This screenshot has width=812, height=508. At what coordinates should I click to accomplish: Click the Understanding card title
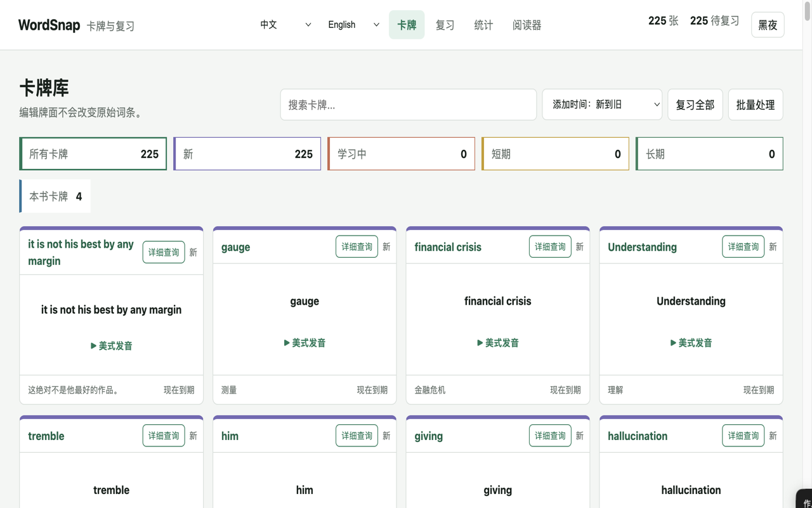[x=642, y=247]
